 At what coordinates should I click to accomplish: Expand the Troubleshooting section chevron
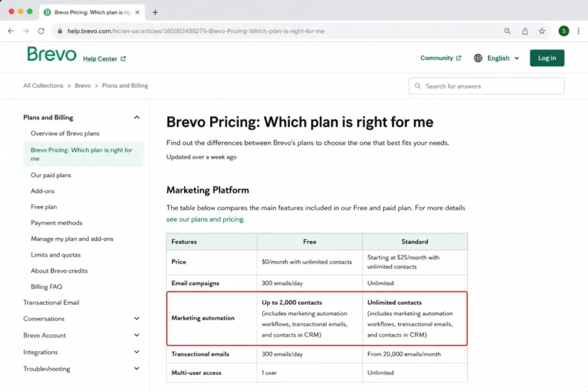tap(137, 369)
